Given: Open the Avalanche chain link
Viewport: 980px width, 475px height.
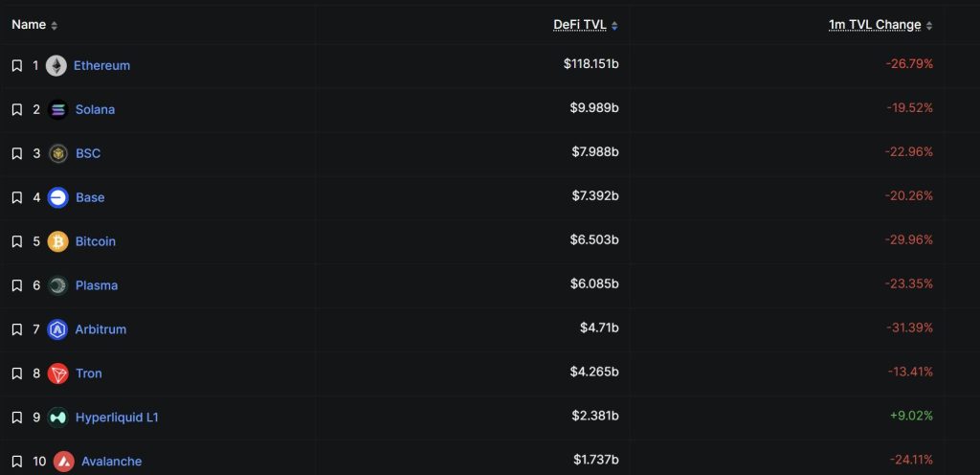Looking at the screenshot, I should click(111, 462).
